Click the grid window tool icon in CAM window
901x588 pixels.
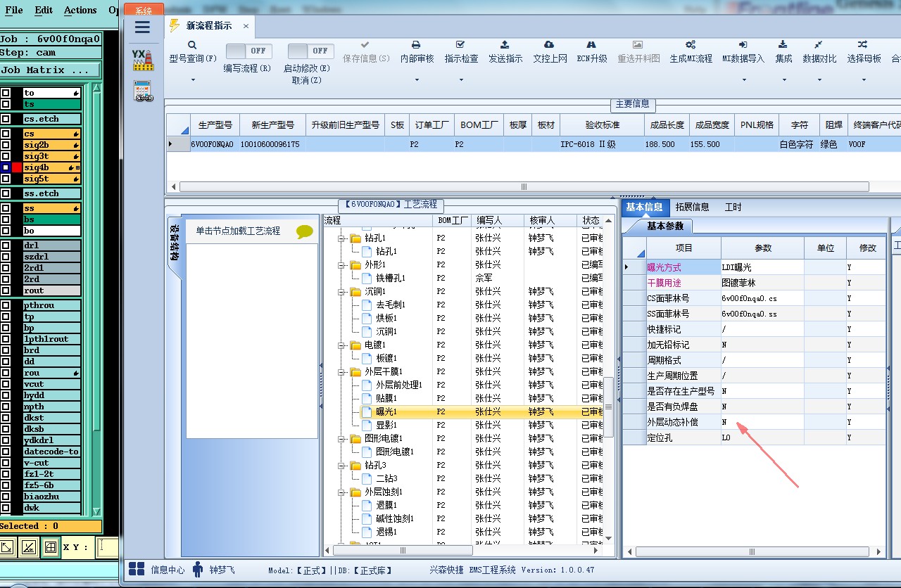[51, 547]
